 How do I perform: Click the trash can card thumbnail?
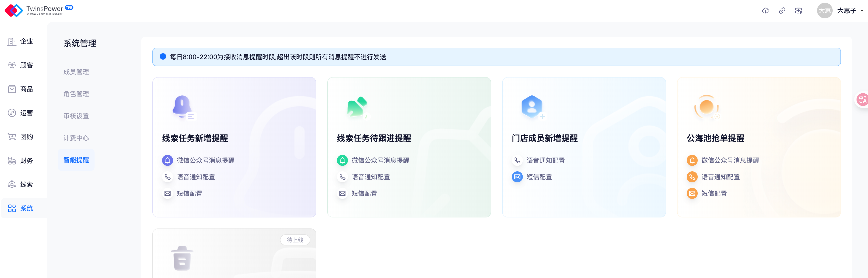point(182,258)
